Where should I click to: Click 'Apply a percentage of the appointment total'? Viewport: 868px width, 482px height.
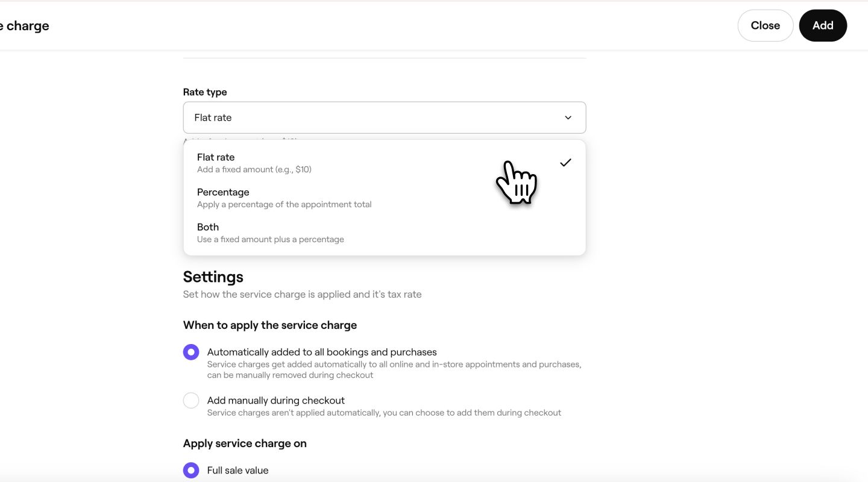pos(284,204)
